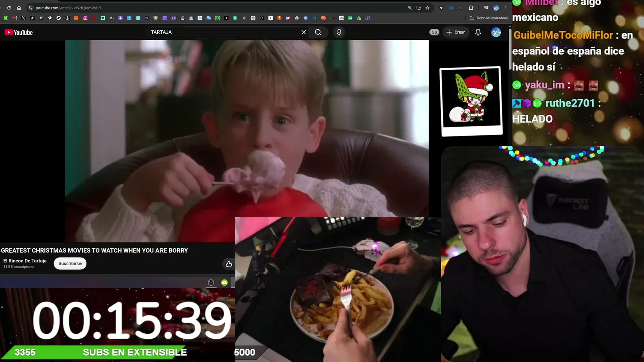Open the OBS icon on taskbar
This screenshot has width=644, height=362.
tap(211, 283)
